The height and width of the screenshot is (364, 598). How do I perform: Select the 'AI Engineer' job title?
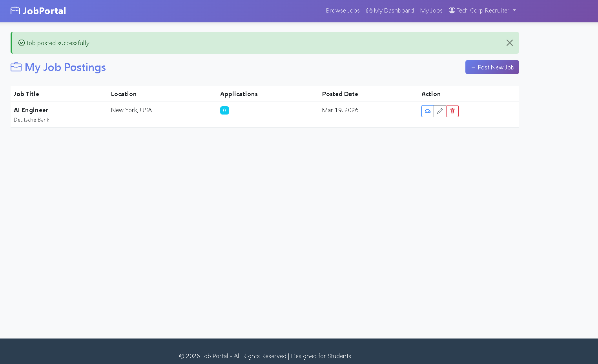[31, 110]
